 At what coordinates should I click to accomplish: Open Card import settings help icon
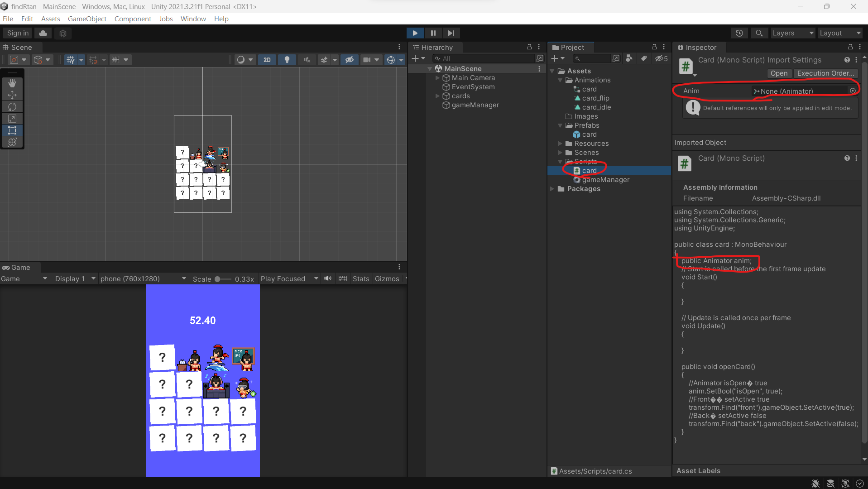pos(847,60)
